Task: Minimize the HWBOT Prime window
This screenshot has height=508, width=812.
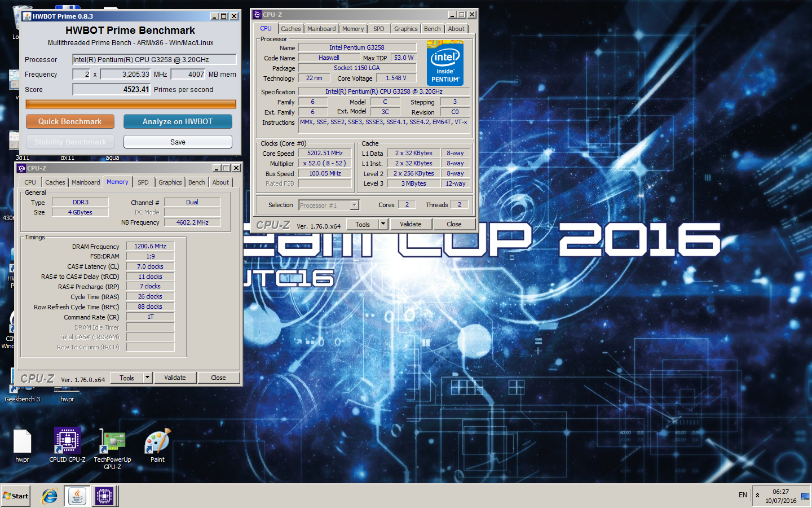Action: (x=214, y=16)
